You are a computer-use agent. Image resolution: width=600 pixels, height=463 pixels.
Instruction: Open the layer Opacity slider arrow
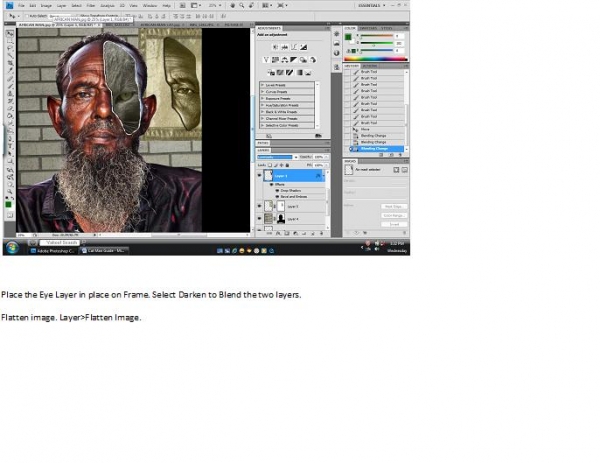click(x=326, y=157)
